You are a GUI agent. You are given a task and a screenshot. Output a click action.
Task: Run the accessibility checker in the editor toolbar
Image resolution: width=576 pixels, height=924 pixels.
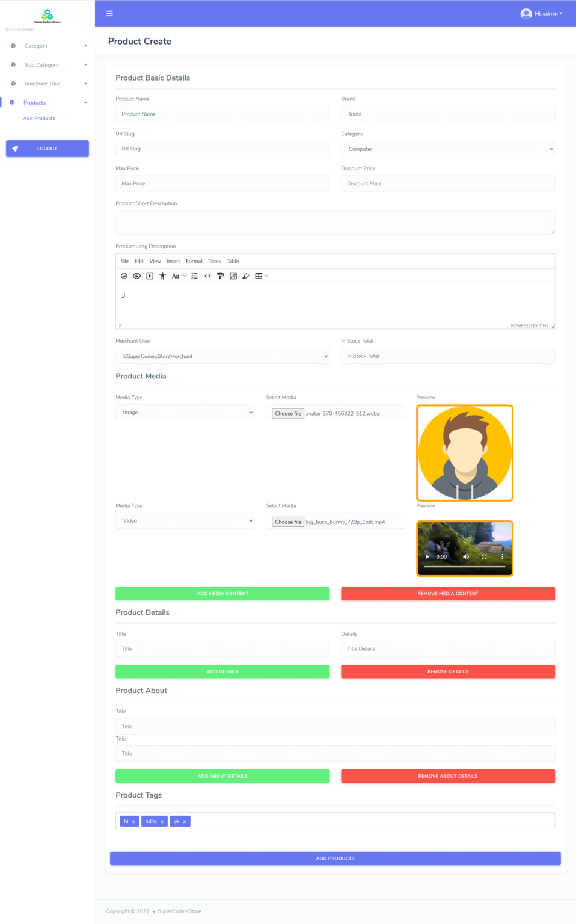pyautogui.click(x=162, y=276)
